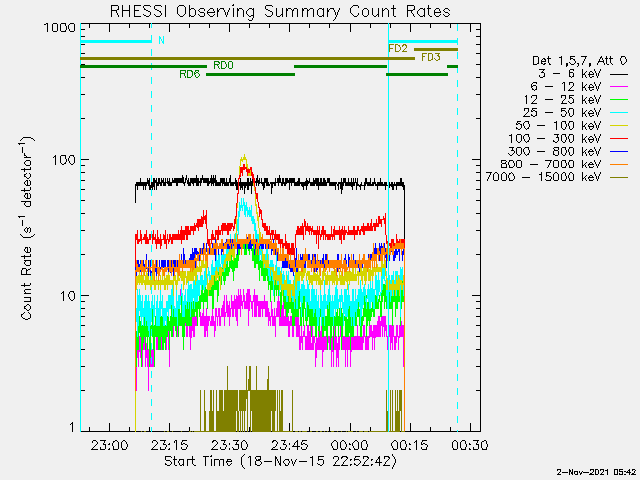Viewport: 640px width, 480px height.
Task: Click the FD2 flag label
Action: pyautogui.click(x=397, y=48)
